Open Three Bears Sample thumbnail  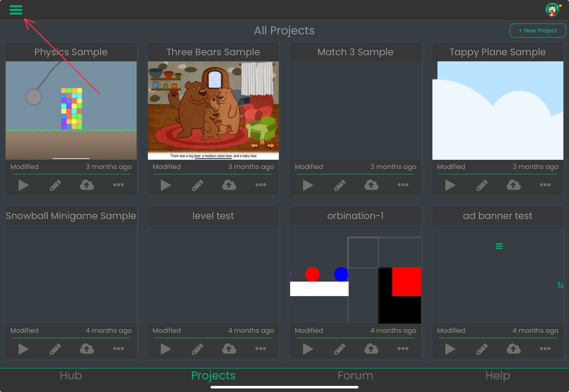[x=213, y=110]
